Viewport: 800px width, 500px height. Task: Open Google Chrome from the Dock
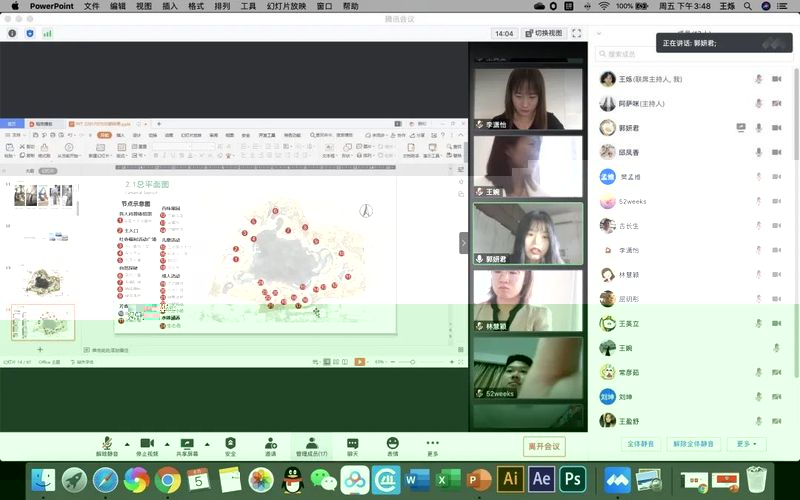coord(168,480)
